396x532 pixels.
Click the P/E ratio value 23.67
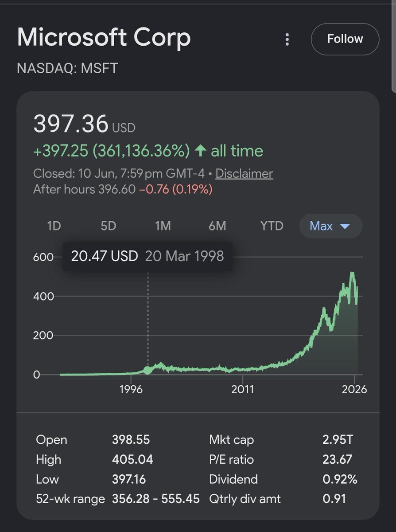coord(337,459)
